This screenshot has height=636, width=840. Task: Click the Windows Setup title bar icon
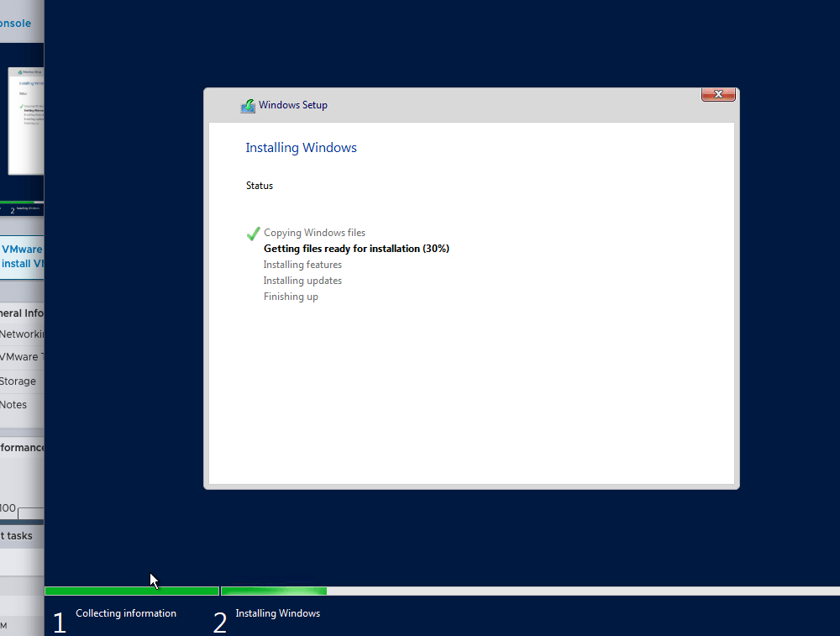pos(248,106)
